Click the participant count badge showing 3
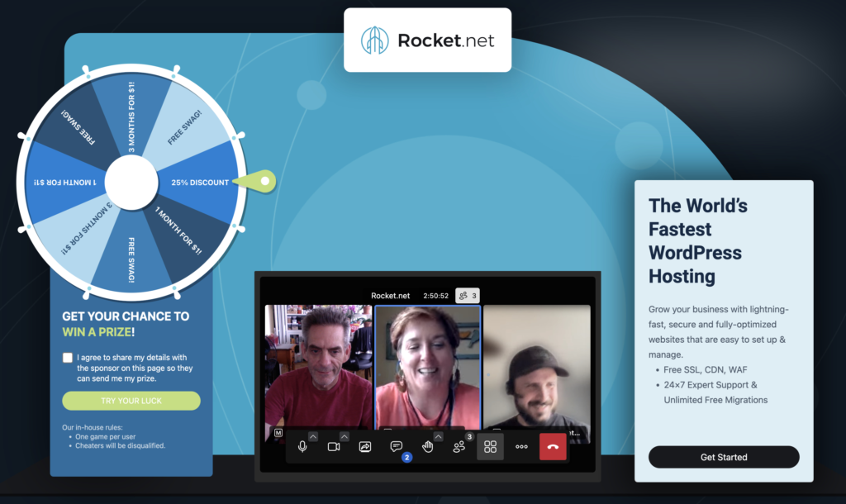Screen dimensions: 846x504 tap(468, 296)
